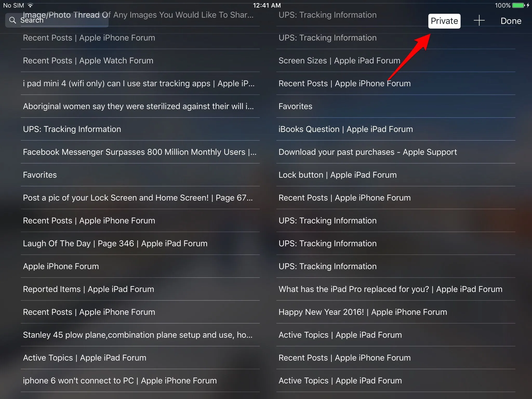The width and height of the screenshot is (532, 399).
Task: Open Stanley 45 plow plane tab
Action: [137, 335]
